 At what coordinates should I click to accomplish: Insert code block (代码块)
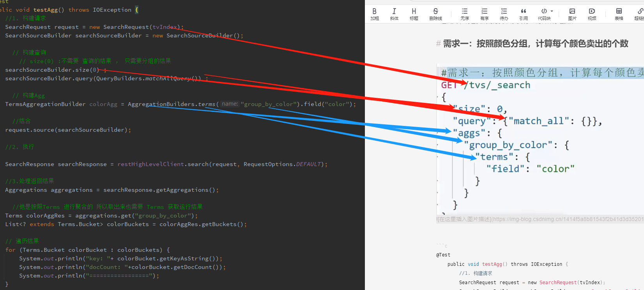(544, 14)
